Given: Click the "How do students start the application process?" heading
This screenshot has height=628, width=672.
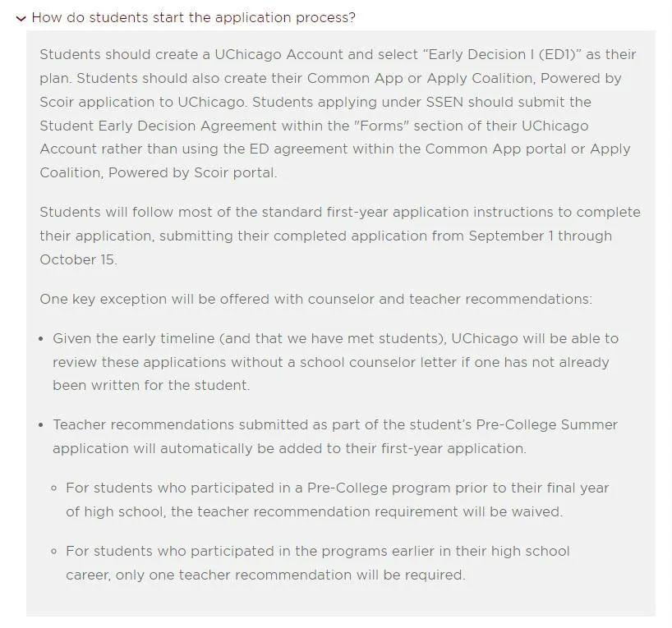Looking at the screenshot, I should [194, 17].
